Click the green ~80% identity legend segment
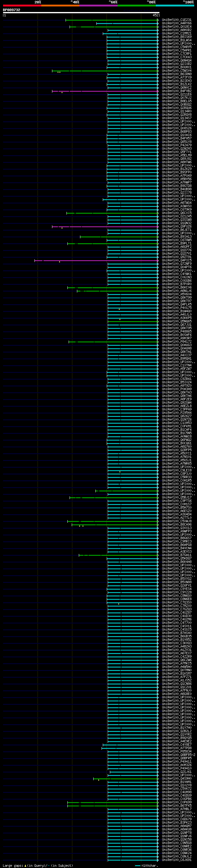Viewport: 197px width, 868px height. 137,6
